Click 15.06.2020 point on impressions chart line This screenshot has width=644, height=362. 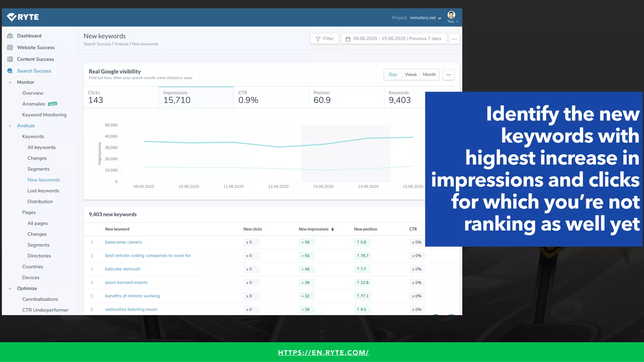point(413,137)
